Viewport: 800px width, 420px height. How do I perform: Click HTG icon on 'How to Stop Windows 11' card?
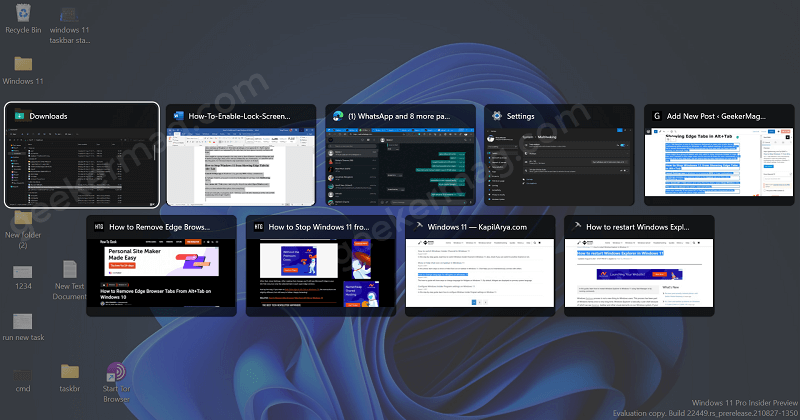point(259,227)
